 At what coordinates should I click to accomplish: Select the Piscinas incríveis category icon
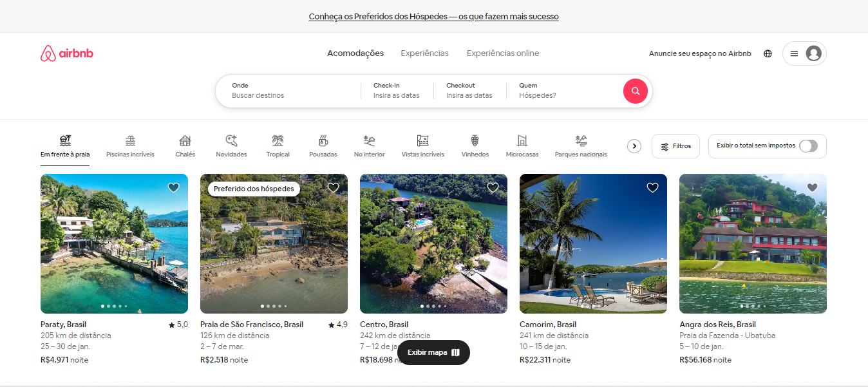coord(130,141)
